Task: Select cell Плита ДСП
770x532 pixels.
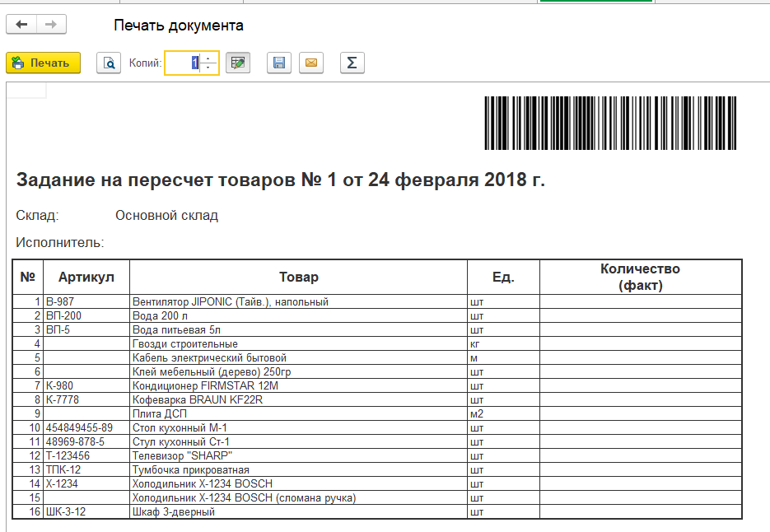Action: coord(299,413)
